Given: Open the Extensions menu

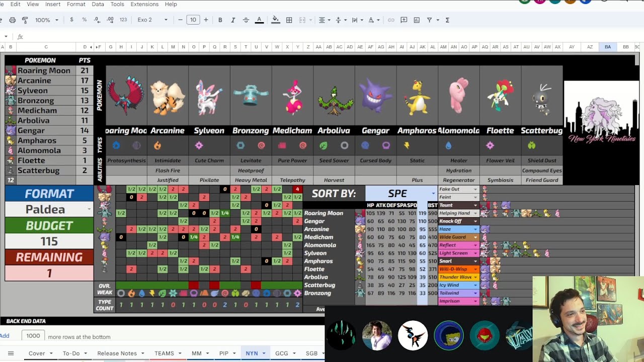Looking at the screenshot, I should tap(144, 4).
